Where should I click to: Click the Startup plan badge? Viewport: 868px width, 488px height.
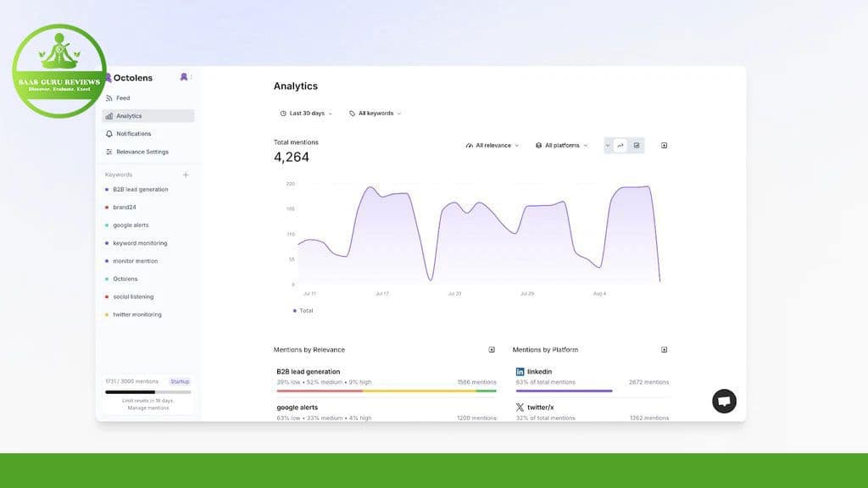[x=180, y=382]
